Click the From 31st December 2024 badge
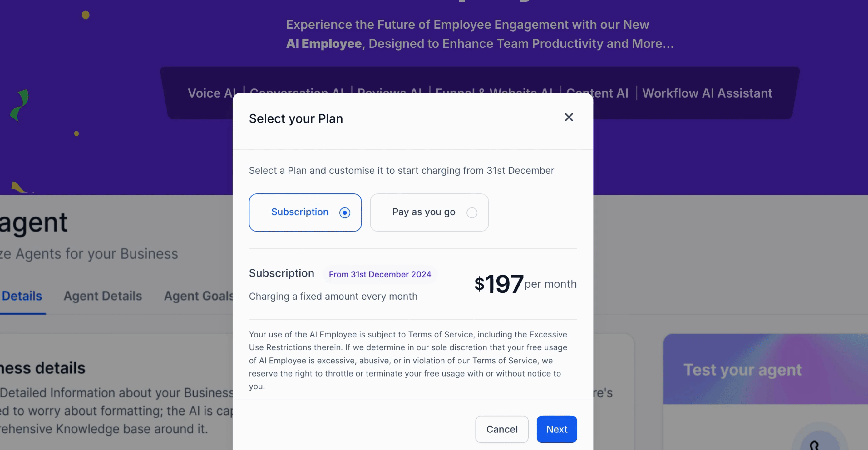Viewport: 868px width, 450px height. click(x=380, y=274)
